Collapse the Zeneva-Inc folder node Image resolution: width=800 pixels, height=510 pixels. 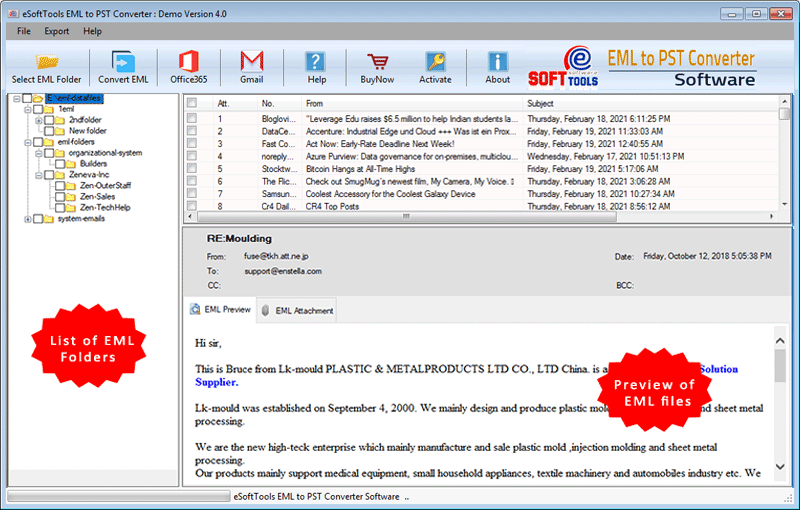click(x=38, y=175)
